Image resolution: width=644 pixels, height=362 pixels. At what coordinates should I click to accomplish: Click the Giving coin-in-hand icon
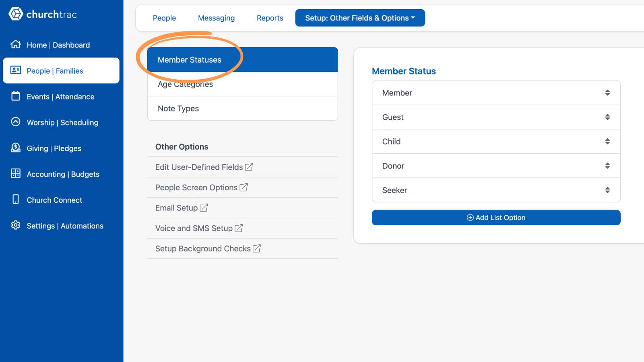[x=16, y=148]
